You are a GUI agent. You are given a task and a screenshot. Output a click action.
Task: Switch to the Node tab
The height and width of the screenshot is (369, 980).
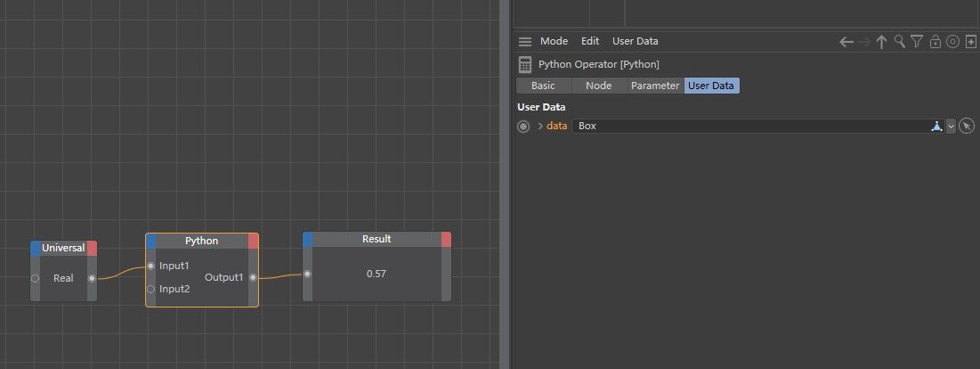click(599, 86)
